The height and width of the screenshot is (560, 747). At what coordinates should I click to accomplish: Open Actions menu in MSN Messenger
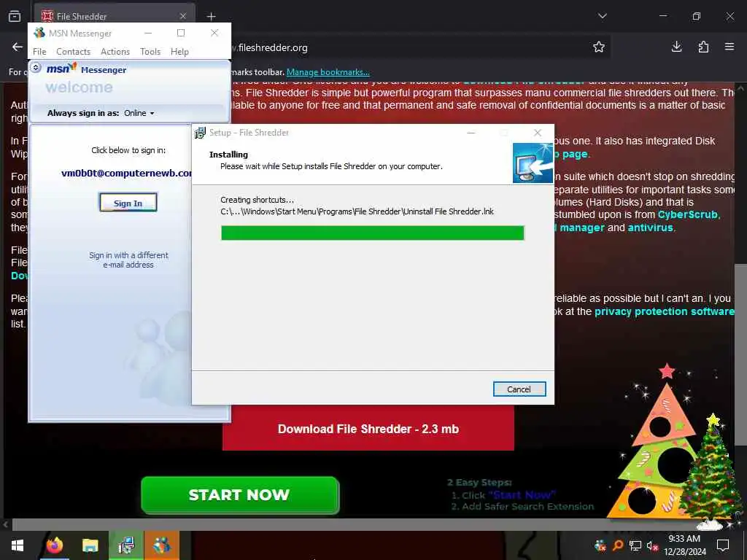(x=115, y=52)
